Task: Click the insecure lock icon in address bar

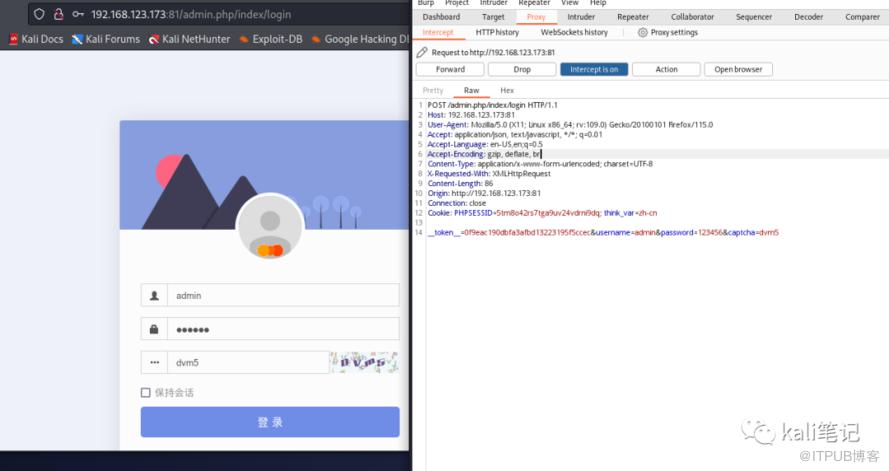Action: [58, 14]
